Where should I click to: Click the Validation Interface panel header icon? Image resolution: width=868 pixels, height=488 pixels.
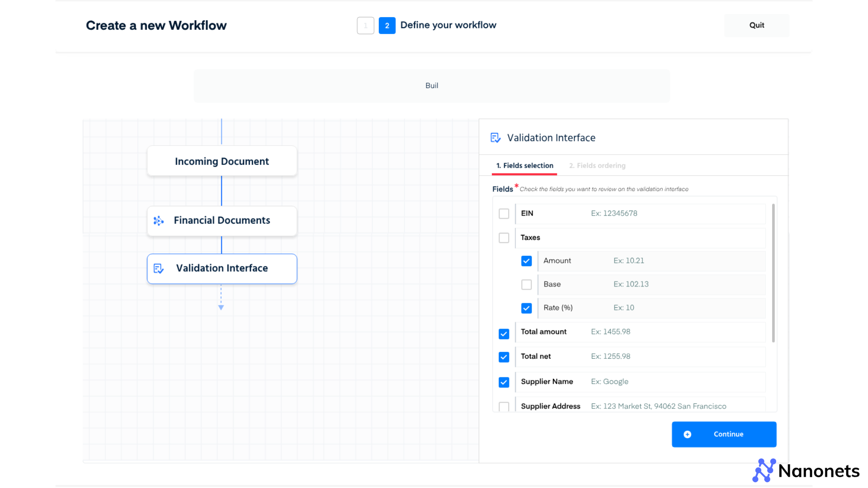(x=496, y=138)
